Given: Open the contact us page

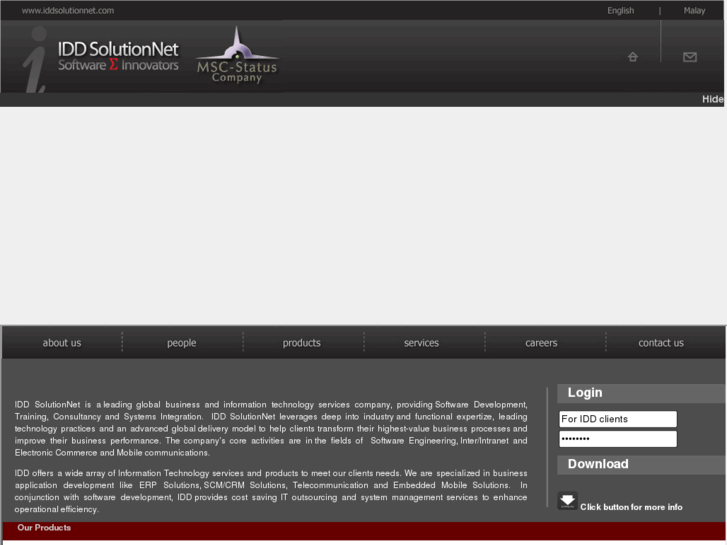Looking at the screenshot, I should pos(661,343).
